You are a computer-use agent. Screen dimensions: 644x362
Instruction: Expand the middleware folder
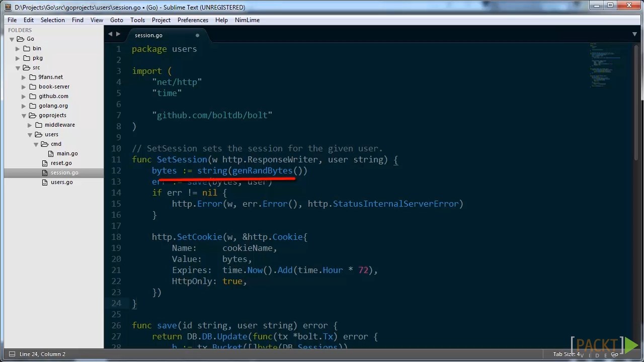pos(30,125)
